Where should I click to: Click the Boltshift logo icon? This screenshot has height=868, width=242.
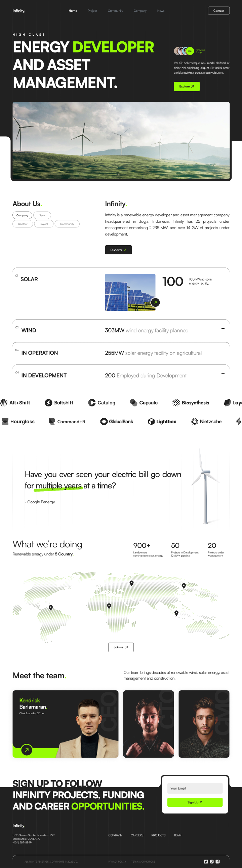click(48, 403)
